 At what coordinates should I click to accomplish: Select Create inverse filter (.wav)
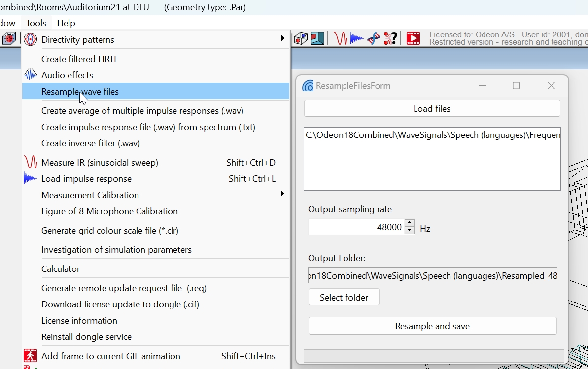tap(156, 143)
